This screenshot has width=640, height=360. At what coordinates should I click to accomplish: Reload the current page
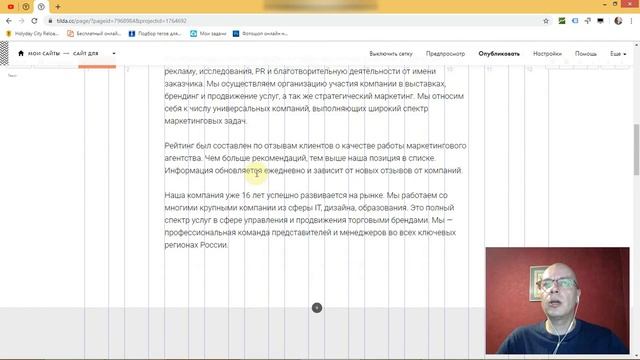click(34, 21)
